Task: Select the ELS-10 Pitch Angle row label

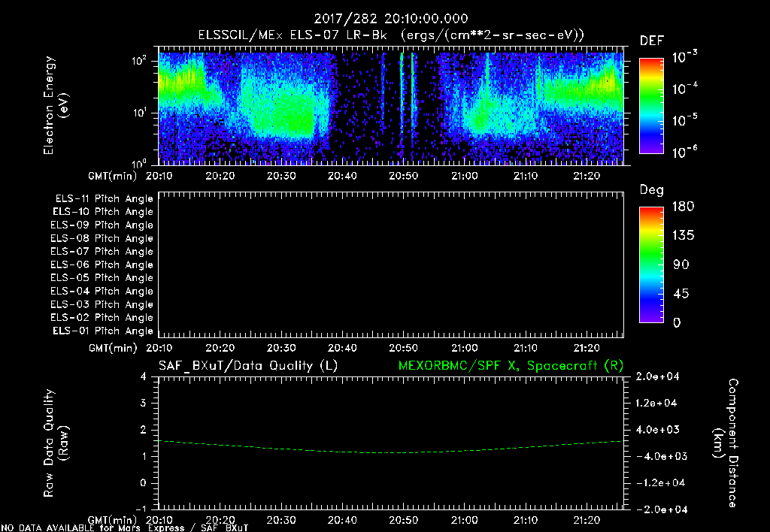Action: tap(103, 212)
